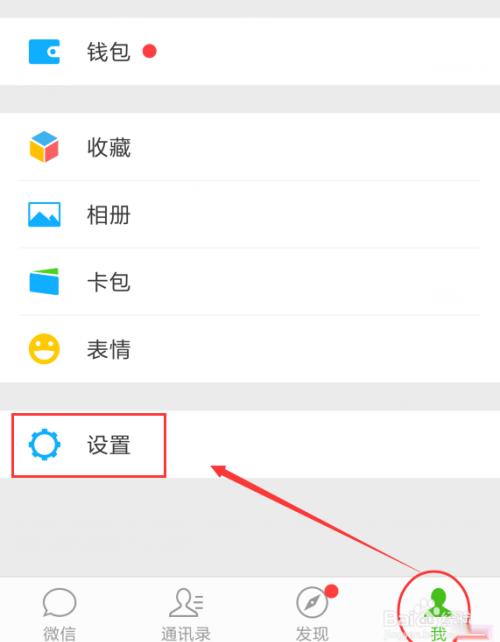Tap the yellow smiley Stickers (表情) icon
Viewport: 500px width, 642px height.
pyautogui.click(x=44, y=349)
